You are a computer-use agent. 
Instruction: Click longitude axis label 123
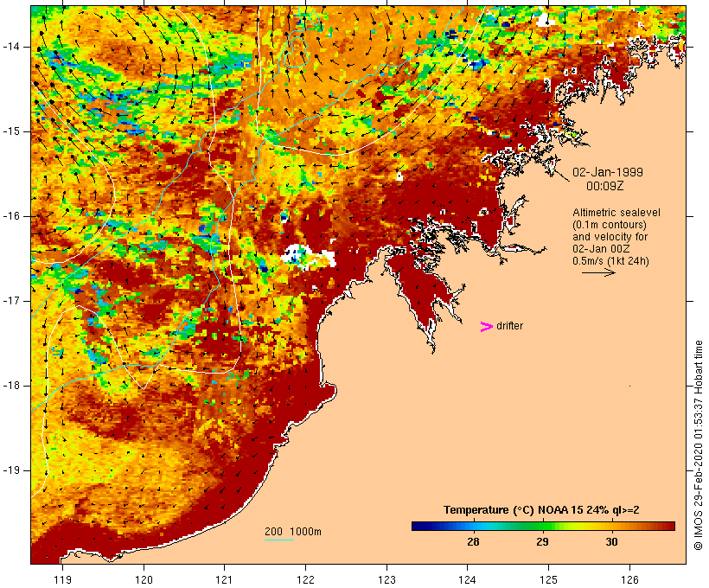click(386, 579)
